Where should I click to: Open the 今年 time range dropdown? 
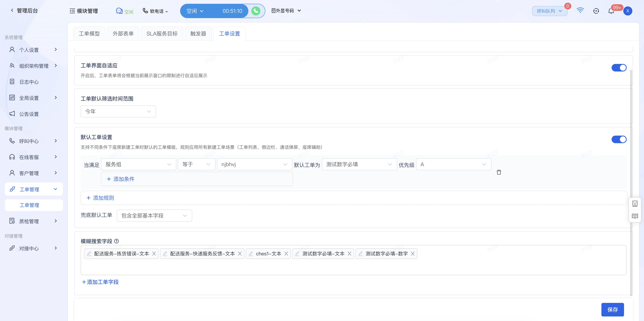point(118,112)
